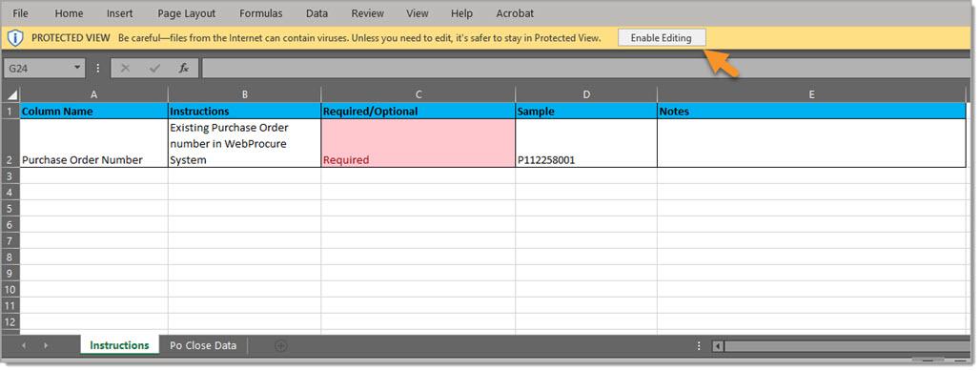
Task: Click the next sheet navigation arrow
Action: 46,345
